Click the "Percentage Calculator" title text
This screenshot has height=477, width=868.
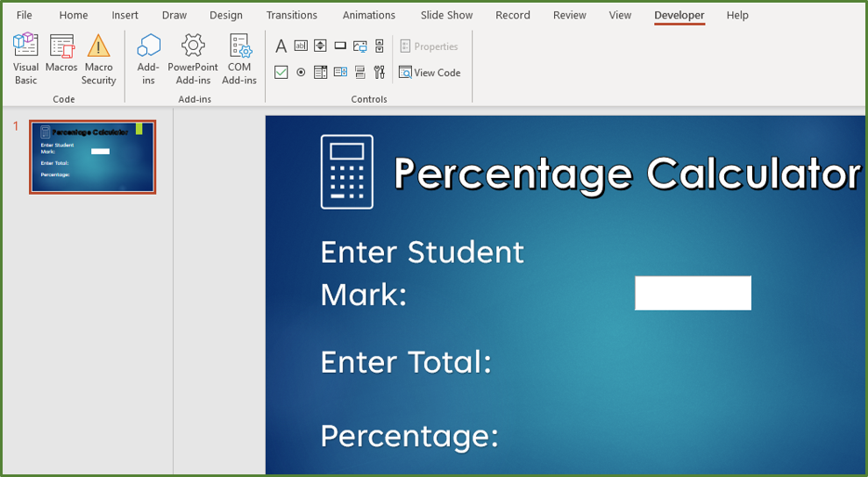click(627, 174)
